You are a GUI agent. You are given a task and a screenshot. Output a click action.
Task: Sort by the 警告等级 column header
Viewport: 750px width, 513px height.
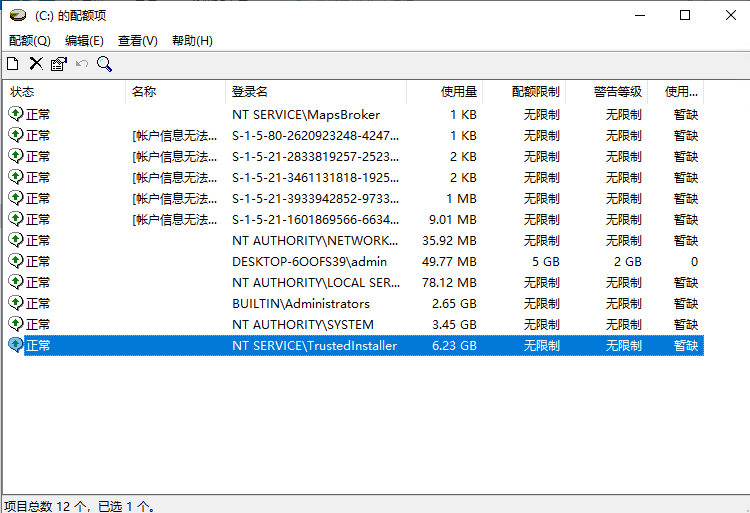pos(607,92)
